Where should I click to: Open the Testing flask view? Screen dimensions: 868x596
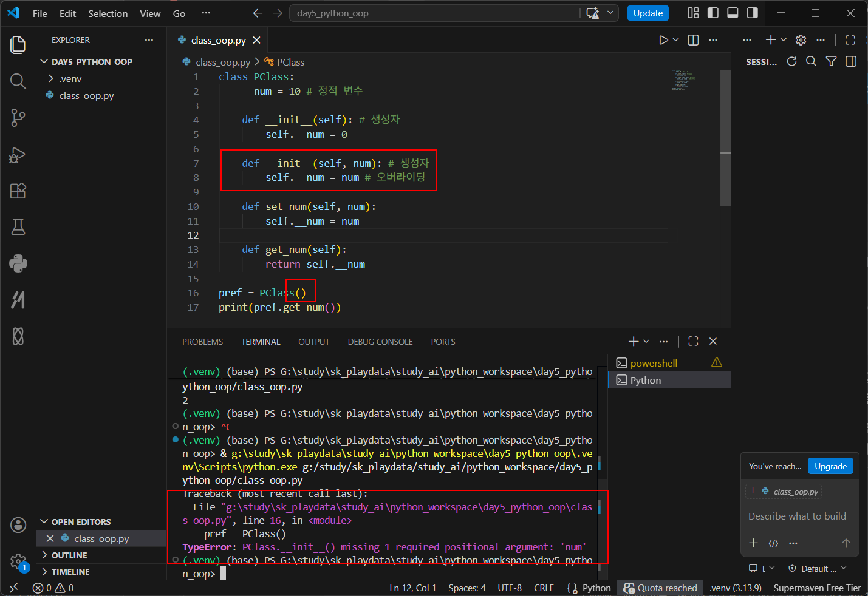18,227
